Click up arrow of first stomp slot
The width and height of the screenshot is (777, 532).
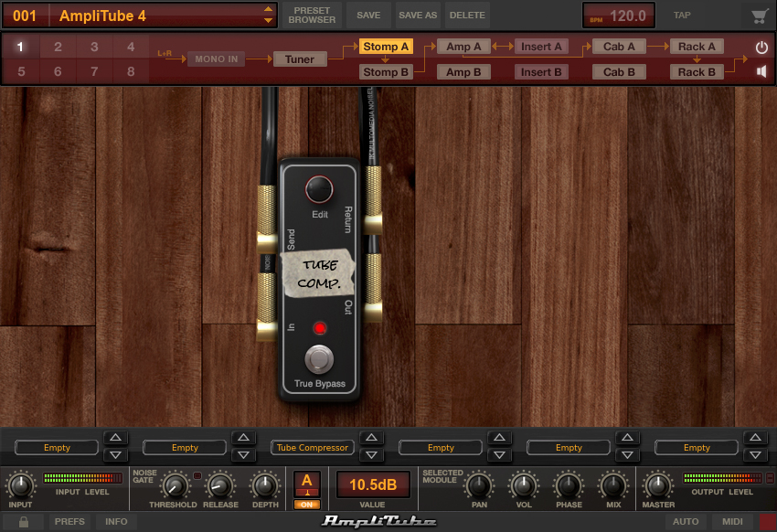[x=115, y=437]
